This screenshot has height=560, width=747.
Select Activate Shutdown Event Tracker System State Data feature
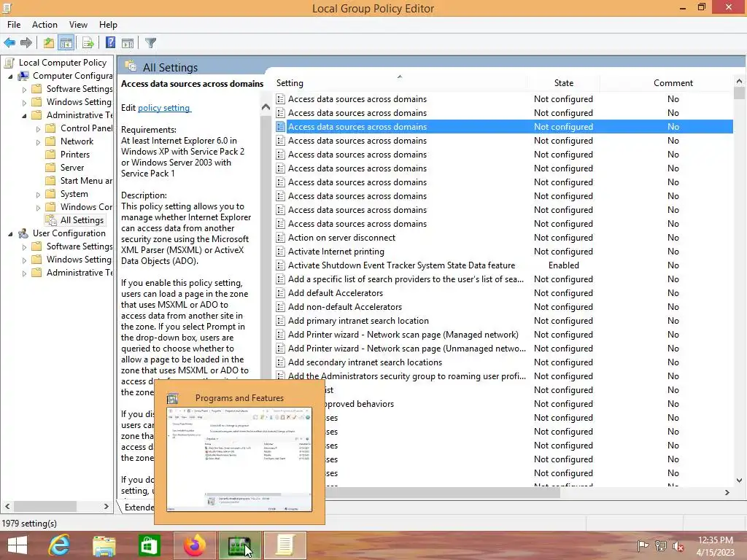click(x=401, y=265)
